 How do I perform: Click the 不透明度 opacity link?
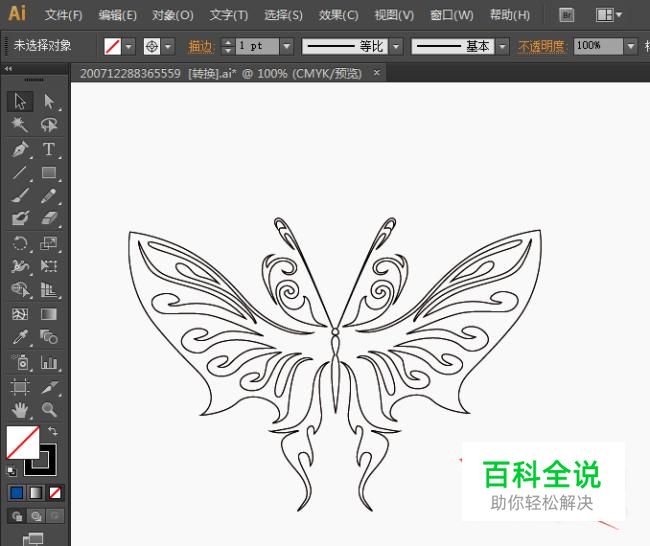click(x=543, y=46)
